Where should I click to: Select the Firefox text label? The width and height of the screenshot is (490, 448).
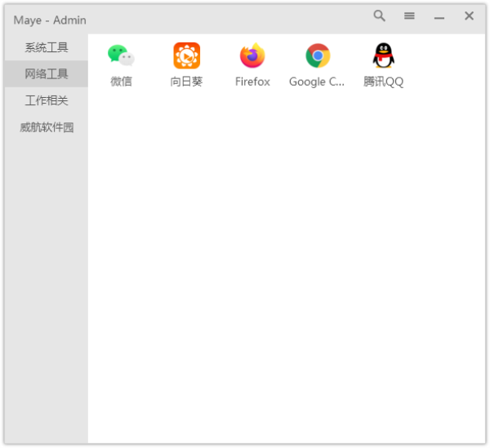click(252, 82)
